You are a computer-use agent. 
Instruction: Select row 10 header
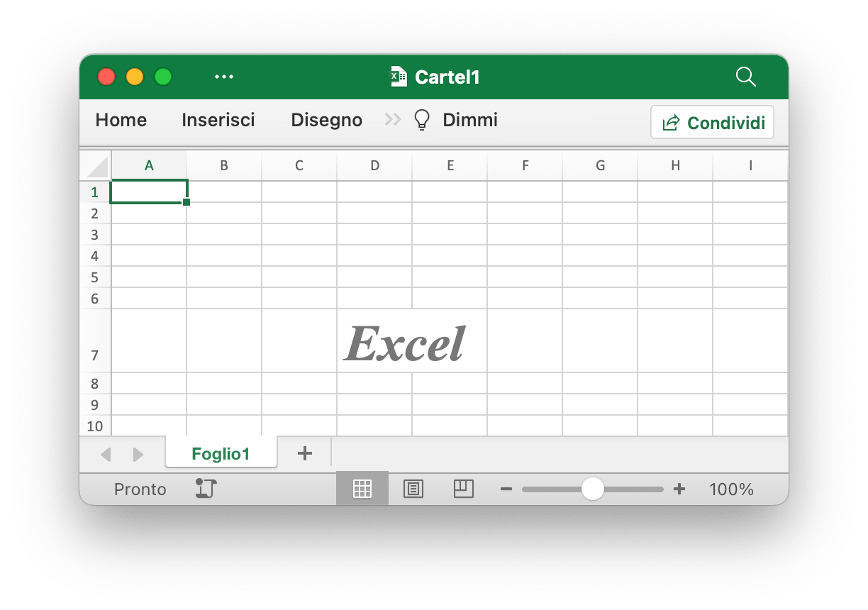tap(95, 426)
